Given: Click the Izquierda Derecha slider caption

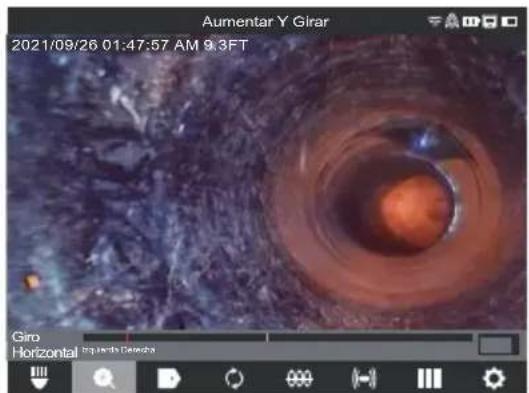Looking at the screenshot, I should 118,350.
